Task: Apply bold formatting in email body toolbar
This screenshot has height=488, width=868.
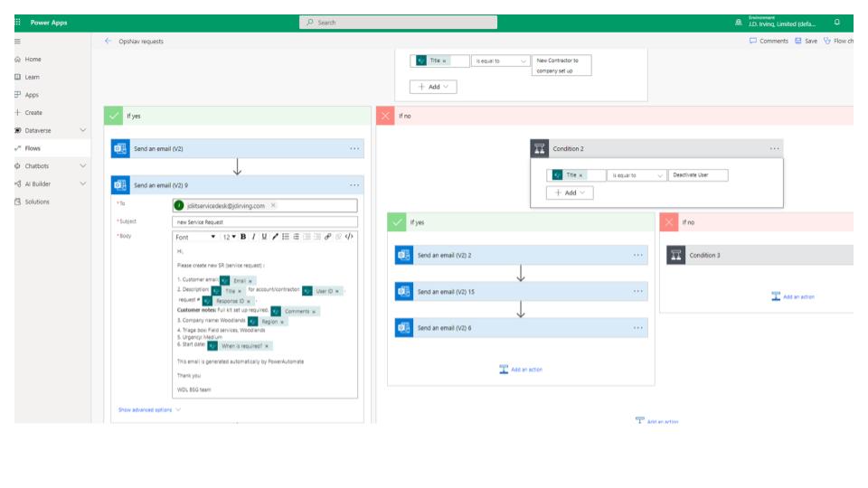Action: coord(243,237)
